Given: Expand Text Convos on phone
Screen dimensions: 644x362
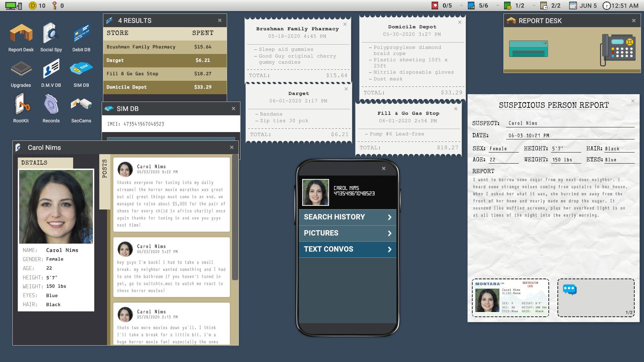Looking at the screenshot, I should click(347, 249).
